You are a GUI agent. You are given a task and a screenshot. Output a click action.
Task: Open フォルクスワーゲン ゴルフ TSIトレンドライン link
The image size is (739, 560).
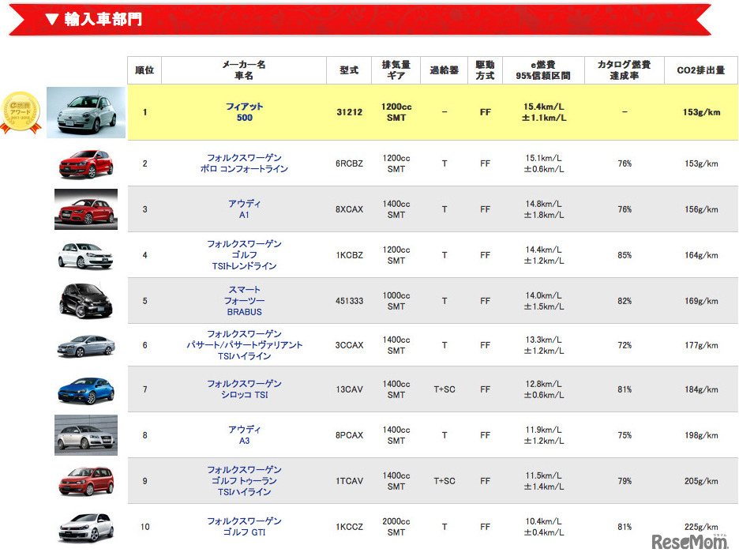(244, 255)
